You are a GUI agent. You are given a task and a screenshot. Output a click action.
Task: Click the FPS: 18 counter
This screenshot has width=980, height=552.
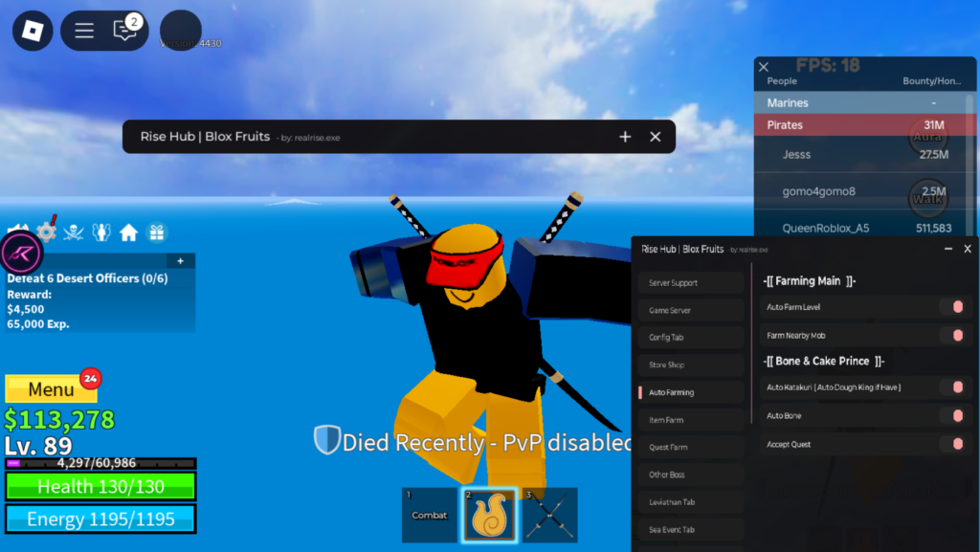tap(828, 65)
